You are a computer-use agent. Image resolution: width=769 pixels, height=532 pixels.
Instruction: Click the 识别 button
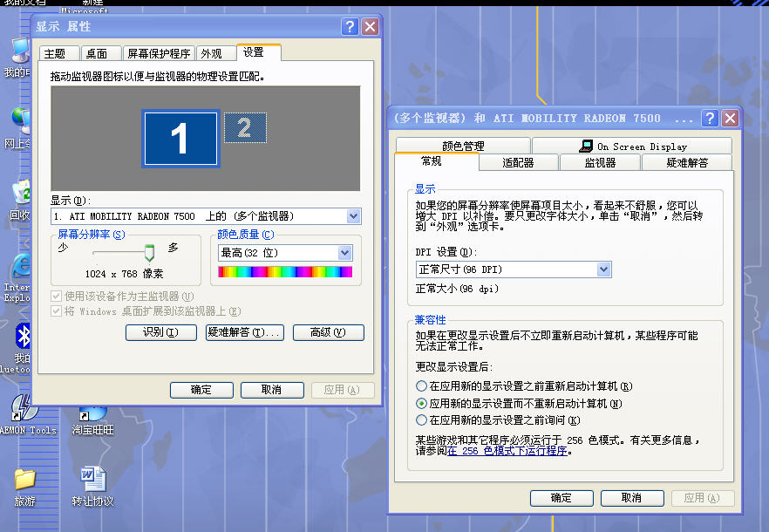160,332
